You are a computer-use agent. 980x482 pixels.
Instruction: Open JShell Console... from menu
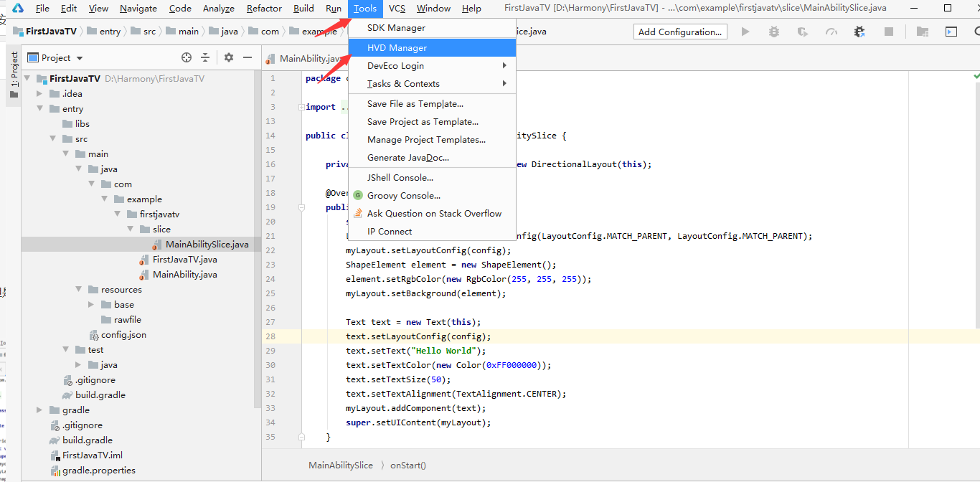click(x=432, y=177)
